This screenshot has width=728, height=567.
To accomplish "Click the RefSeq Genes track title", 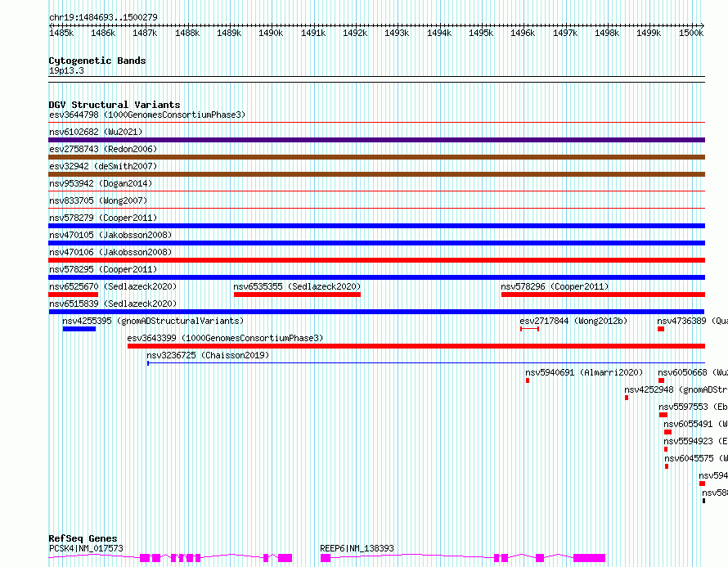I will pos(83,538).
